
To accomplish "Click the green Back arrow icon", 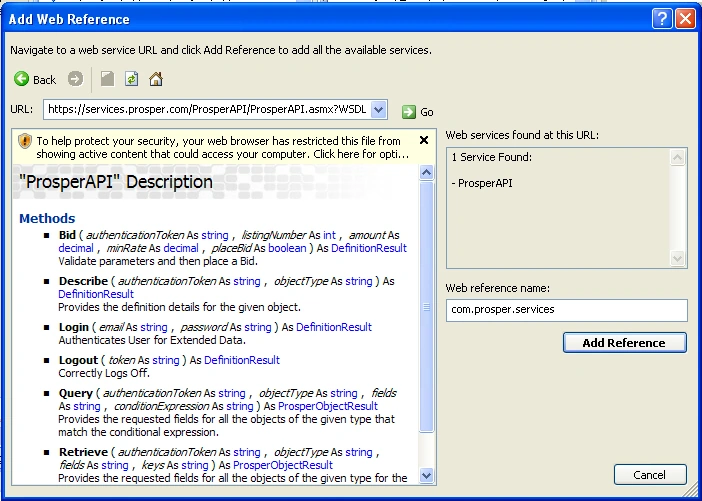I will [x=21, y=79].
